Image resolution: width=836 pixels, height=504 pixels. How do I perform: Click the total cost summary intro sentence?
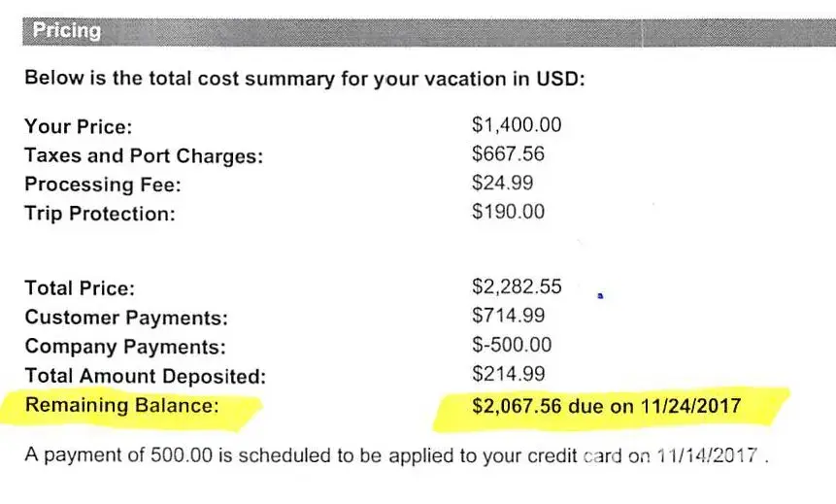pos(304,79)
